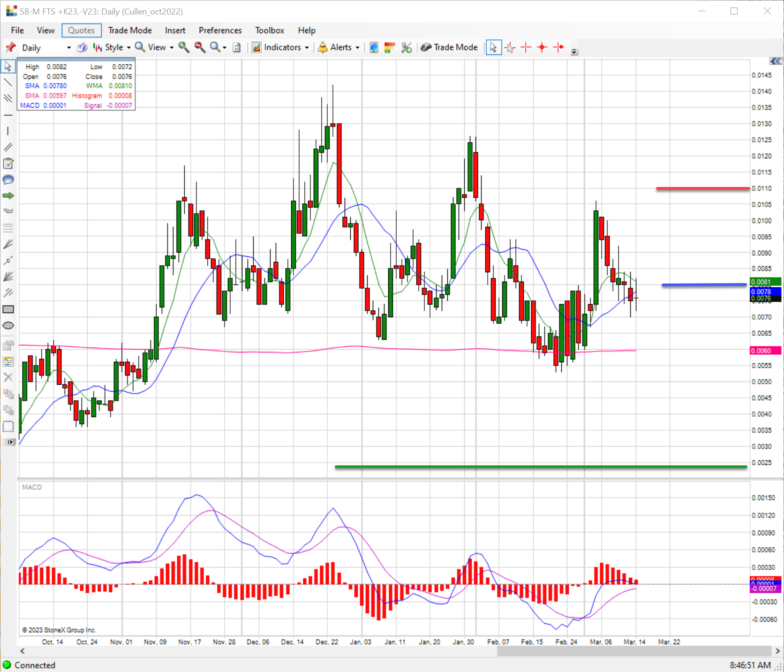The height and width of the screenshot is (672, 784).
Task: Open toolbar overflow options arrow
Action: [x=574, y=52]
